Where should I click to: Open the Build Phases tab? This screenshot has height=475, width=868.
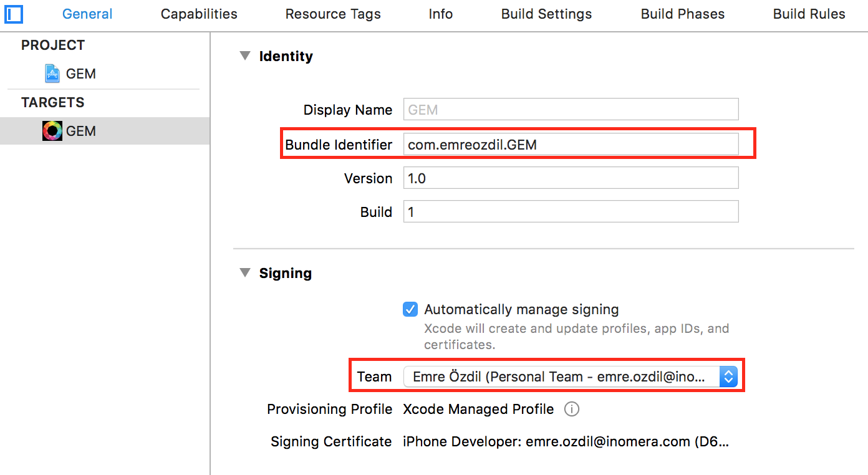683,14
